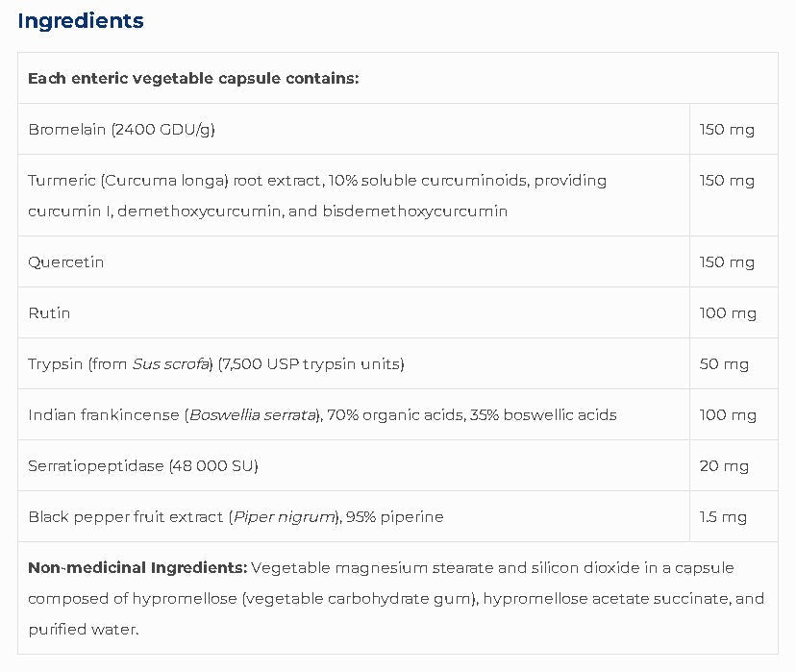Click the bold "Non-medicinal Ingredients:" label
This screenshot has height=672, width=796.
tap(137, 567)
